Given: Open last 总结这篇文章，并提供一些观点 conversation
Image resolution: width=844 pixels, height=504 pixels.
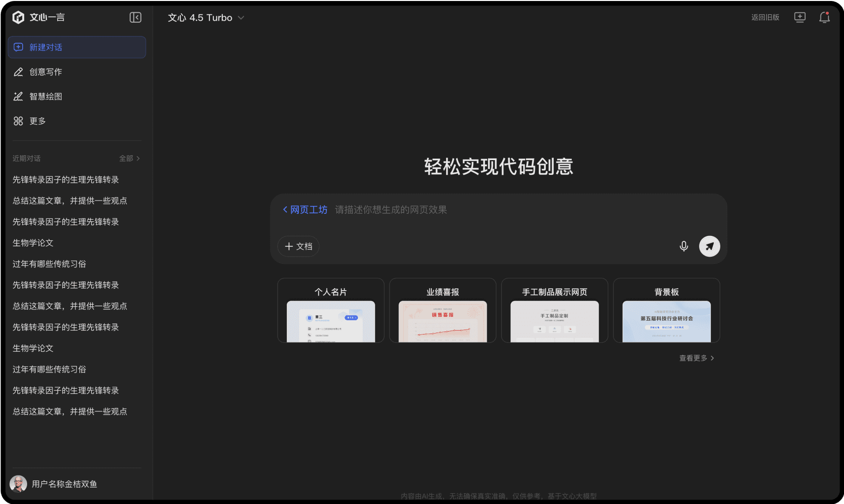Looking at the screenshot, I should pyautogui.click(x=70, y=411).
